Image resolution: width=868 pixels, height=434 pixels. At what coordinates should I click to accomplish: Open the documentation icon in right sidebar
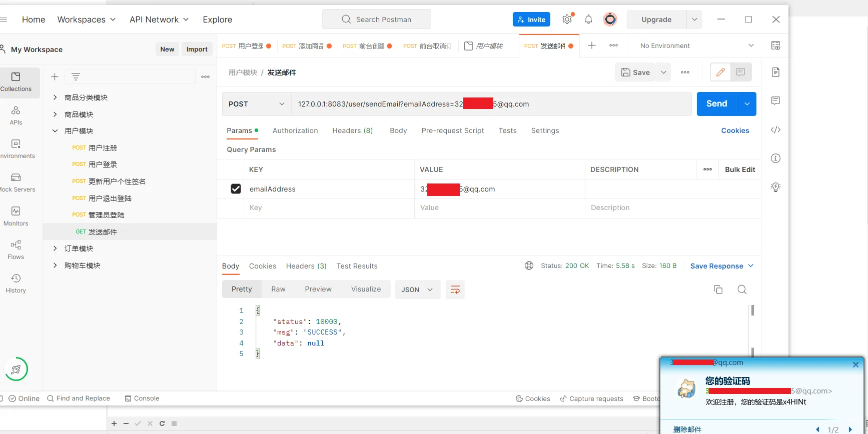[x=775, y=72]
